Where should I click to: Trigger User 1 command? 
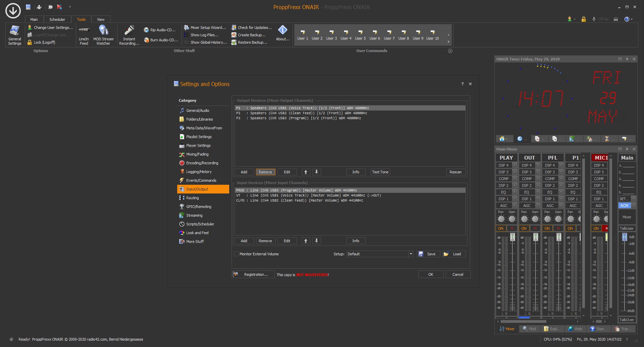[x=302, y=35]
